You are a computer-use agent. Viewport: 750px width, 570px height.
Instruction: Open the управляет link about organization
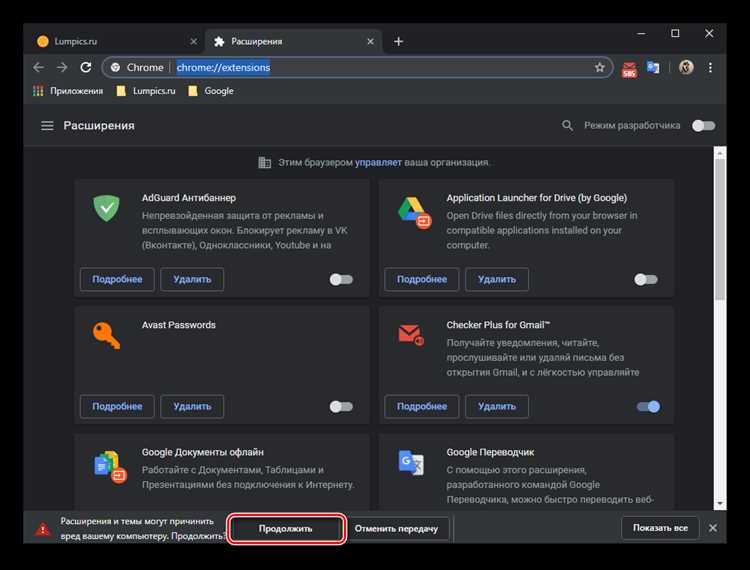coord(378,163)
